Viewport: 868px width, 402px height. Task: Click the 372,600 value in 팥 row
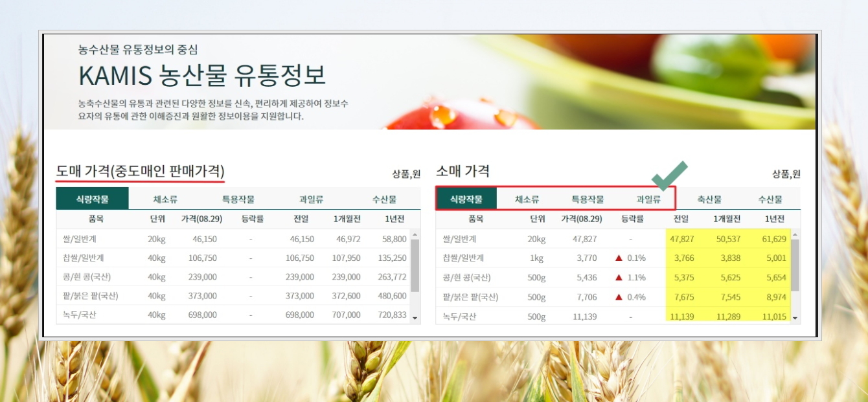click(x=346, y=296)
